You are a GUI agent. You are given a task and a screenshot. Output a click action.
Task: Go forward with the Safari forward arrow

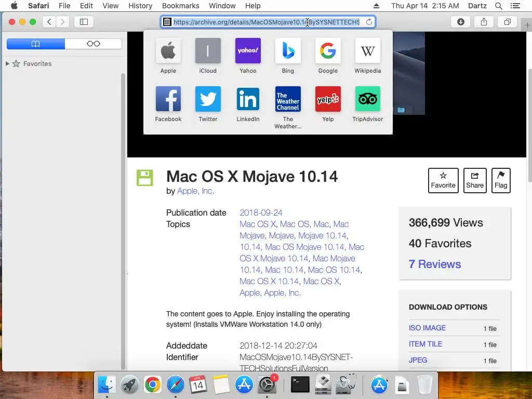62,22
